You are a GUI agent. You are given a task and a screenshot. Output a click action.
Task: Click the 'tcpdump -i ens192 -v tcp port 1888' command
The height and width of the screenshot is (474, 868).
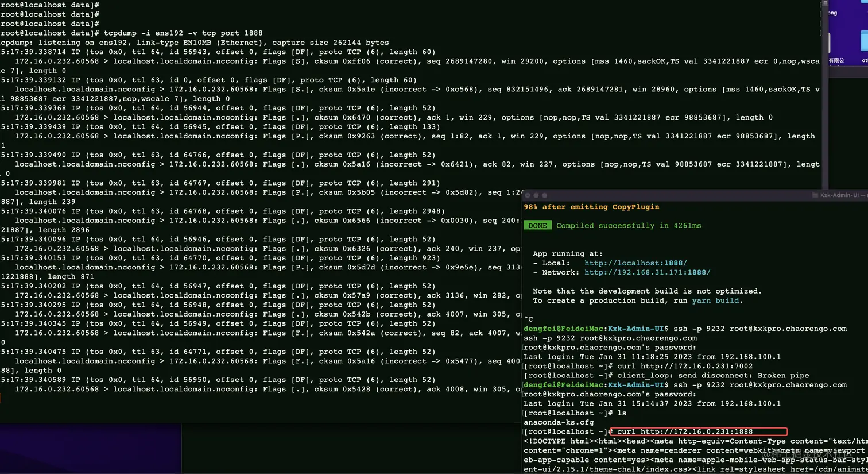[x=183, y=33]
